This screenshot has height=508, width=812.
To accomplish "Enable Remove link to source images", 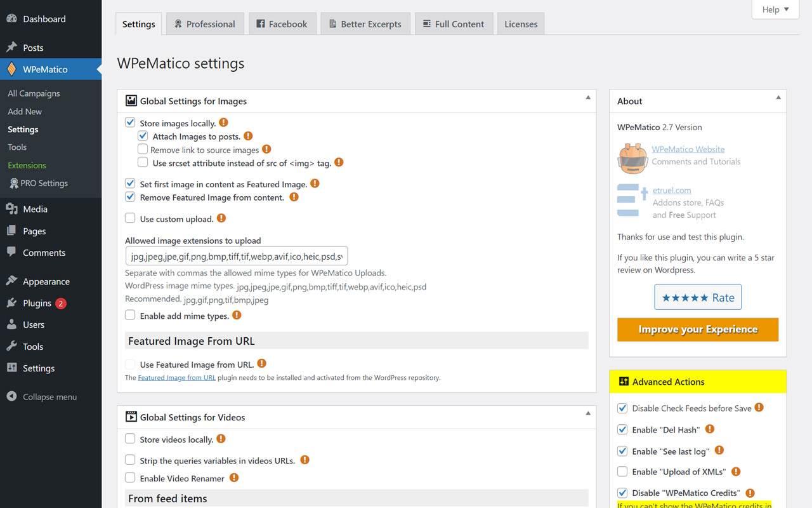I will point(143,149).
